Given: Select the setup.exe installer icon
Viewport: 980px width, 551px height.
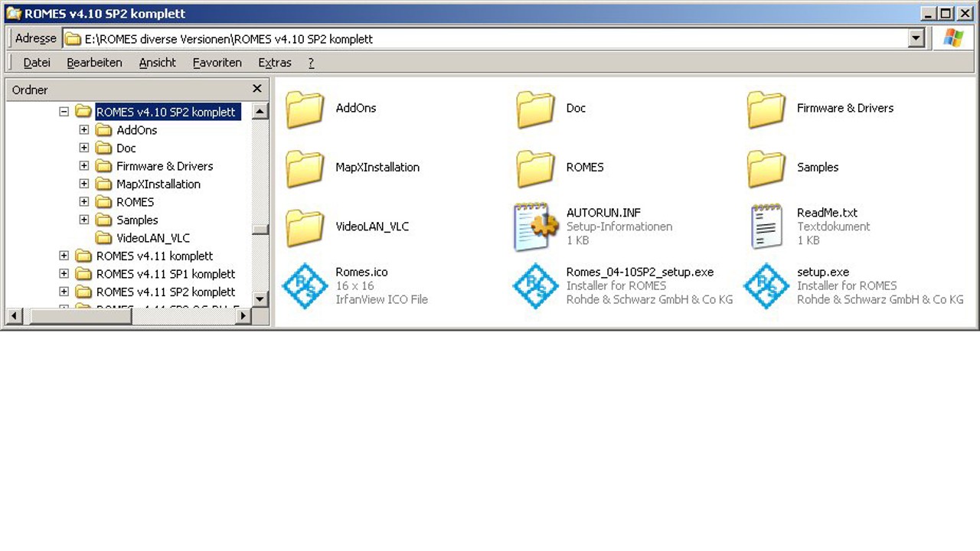Looking at the screenshot, I should point(766,286).
